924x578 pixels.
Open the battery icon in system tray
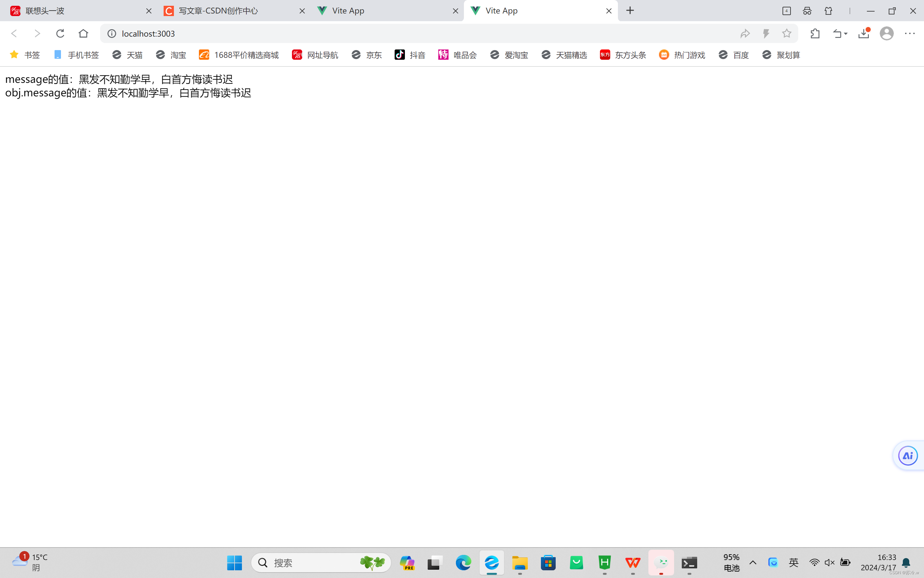pyautogui.click(x=845, y=562)
